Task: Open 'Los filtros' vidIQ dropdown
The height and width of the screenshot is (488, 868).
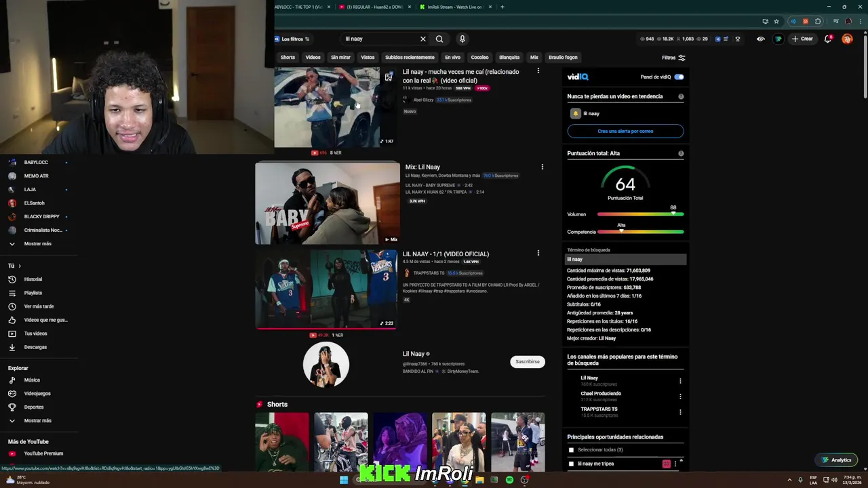Action: [292, 39]
